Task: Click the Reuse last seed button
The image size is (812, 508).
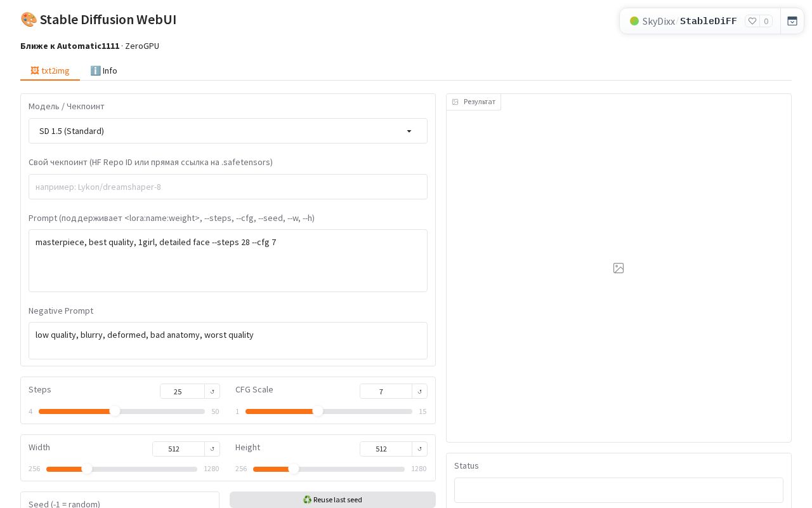Action: tap(332, 500)
